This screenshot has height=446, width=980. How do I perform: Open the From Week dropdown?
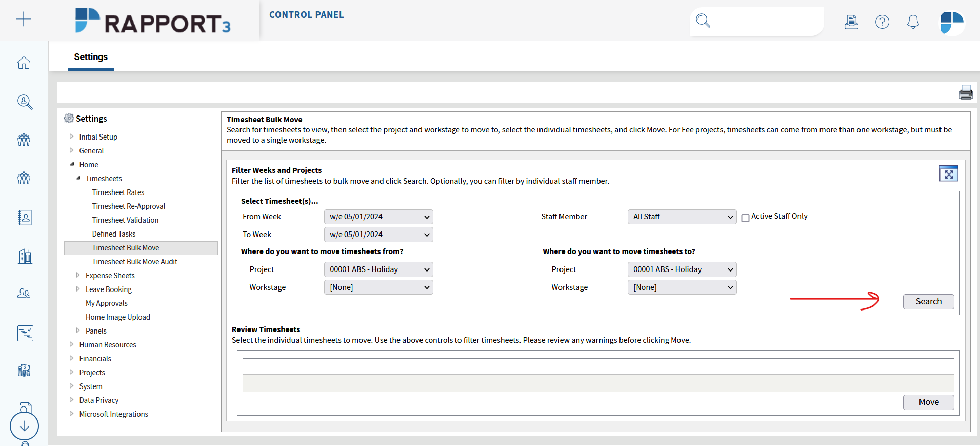click(378, 217)
